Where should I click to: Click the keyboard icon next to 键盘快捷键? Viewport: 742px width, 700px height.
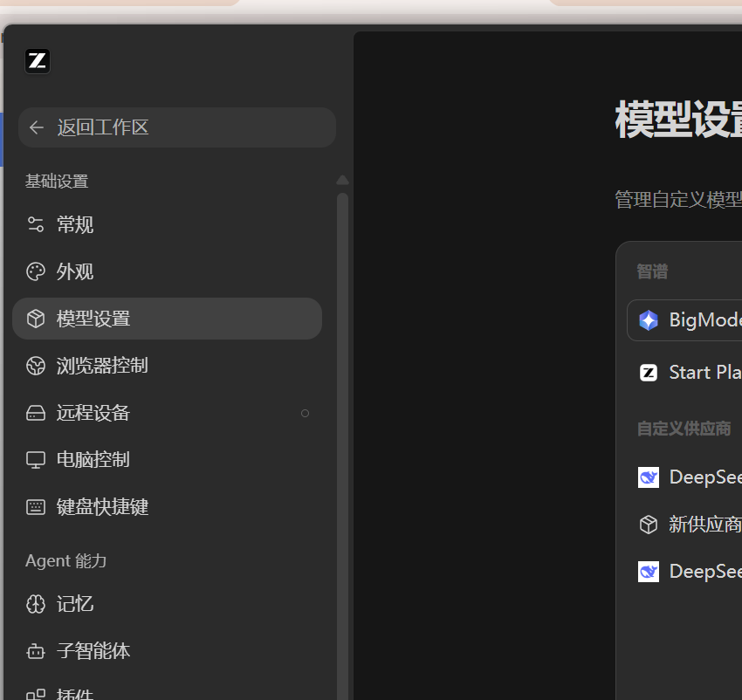coord(36,507)
